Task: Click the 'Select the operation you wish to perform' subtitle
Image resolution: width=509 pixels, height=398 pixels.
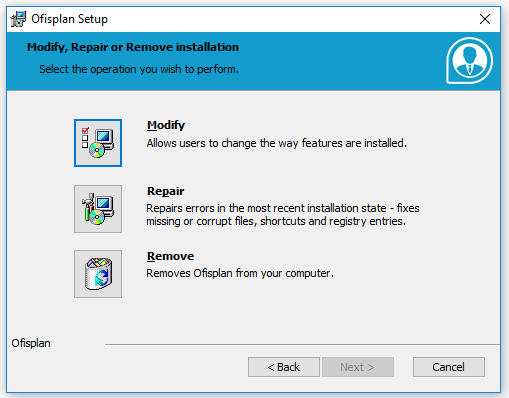Action: point(139,69)
